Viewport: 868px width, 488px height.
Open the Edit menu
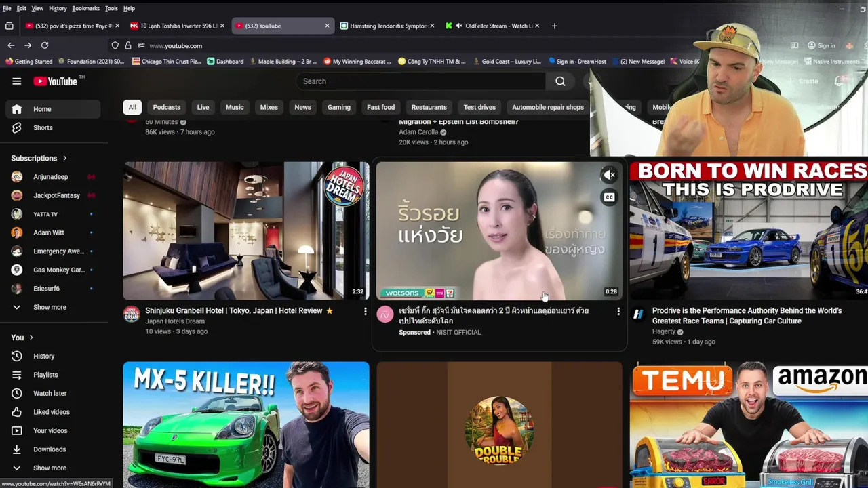pos(22,8)
